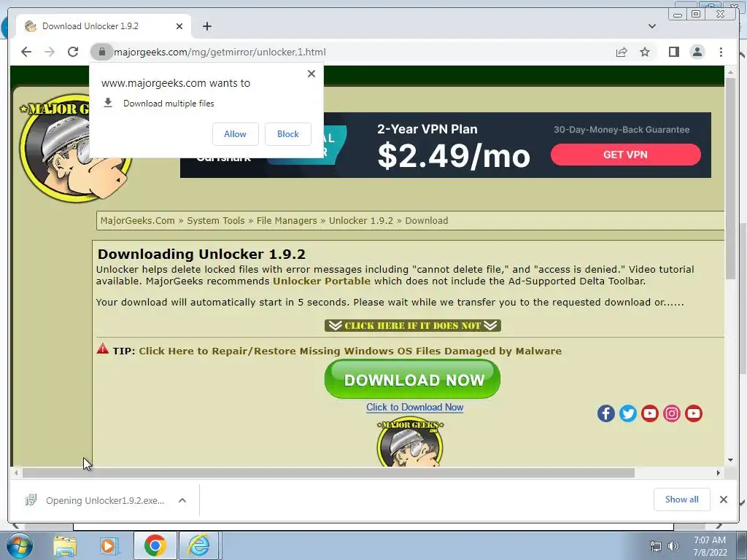Follow the 'Click to Download Now' link
This screenshot has width=747, height=560.
tap(414, 407)
